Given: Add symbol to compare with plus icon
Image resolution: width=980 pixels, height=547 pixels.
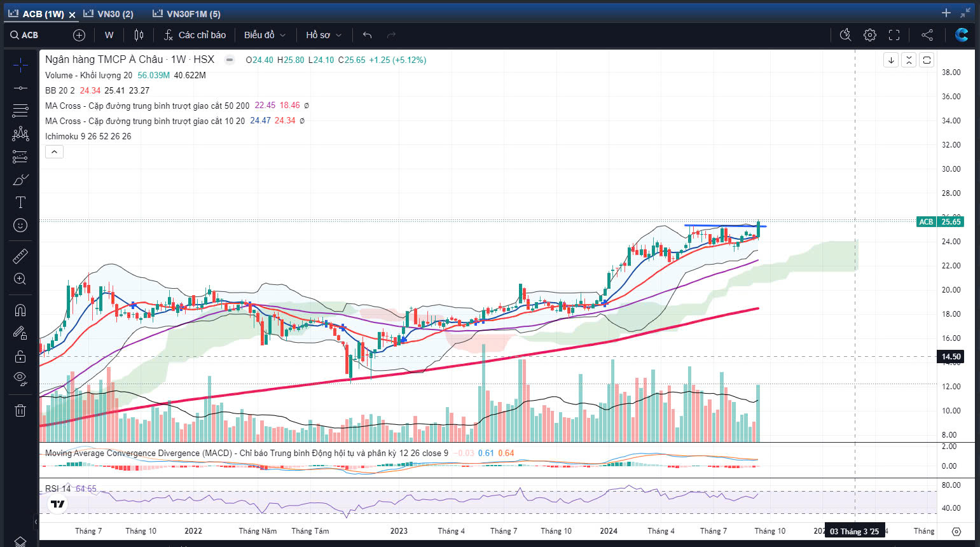Looking at the screenshot, I should [79, 35].
